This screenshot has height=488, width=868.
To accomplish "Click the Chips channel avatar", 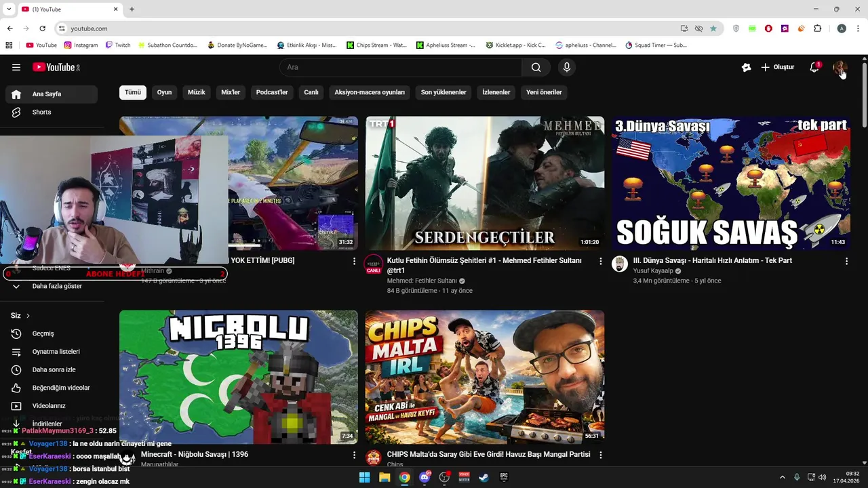I will [x=374, y=458].
